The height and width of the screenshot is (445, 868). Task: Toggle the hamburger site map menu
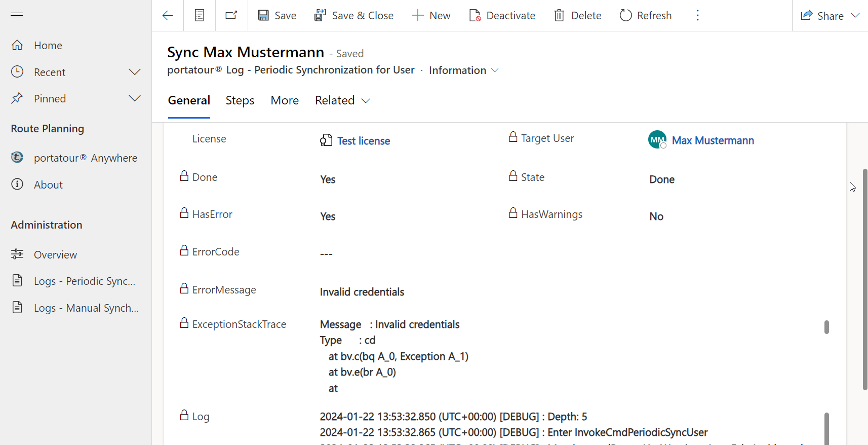point(17,16)
